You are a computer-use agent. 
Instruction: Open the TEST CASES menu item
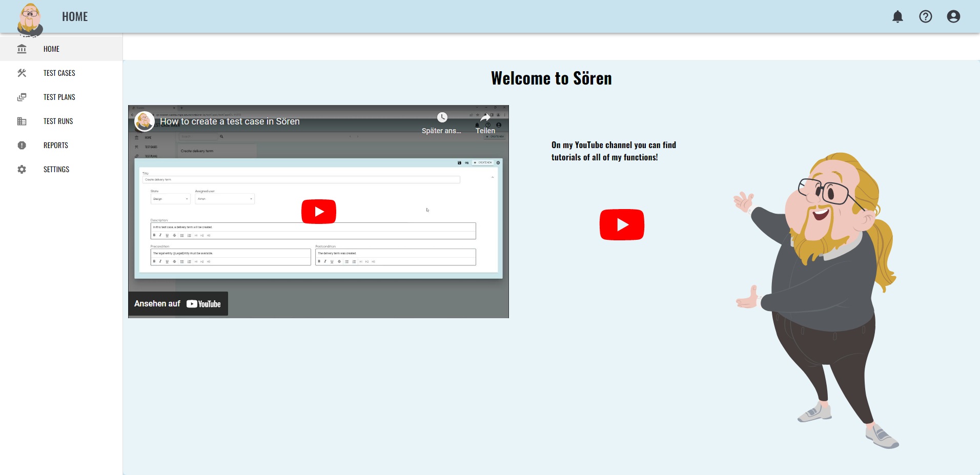tap(59, 73)
